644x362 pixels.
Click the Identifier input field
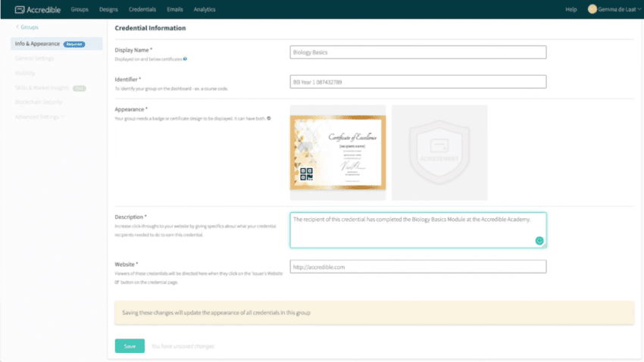[x=417, y=82]
